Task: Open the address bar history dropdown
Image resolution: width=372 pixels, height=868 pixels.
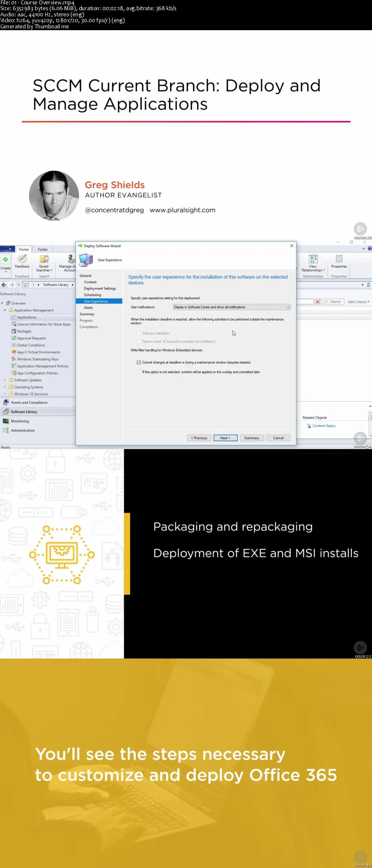Action: (x=363, y=285)
